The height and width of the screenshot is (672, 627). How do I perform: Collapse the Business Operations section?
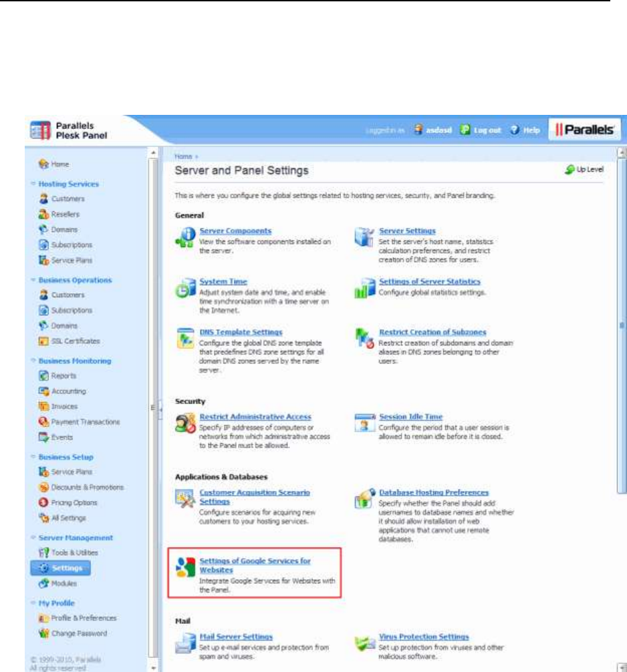33,280
